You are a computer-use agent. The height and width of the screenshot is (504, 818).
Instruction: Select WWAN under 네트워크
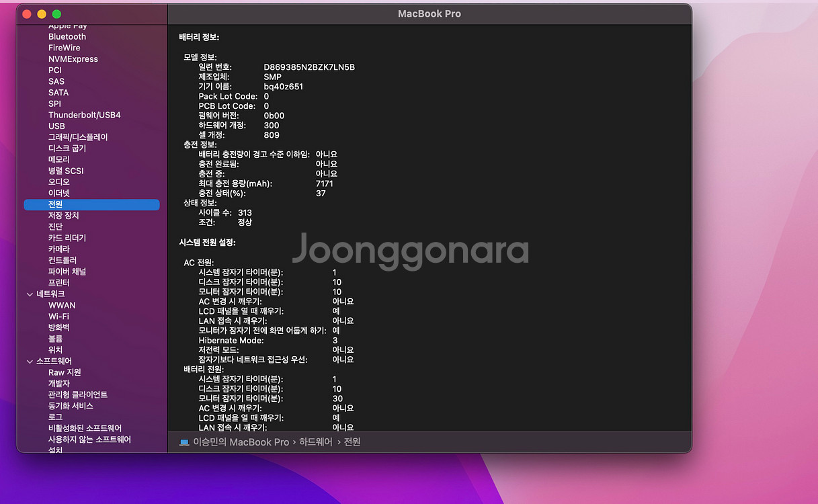tap(62, 305)
